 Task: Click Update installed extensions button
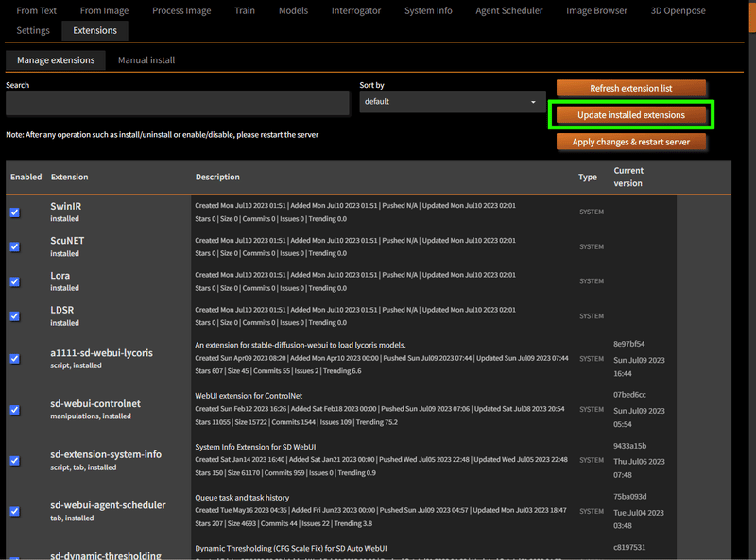coord(630,115)
